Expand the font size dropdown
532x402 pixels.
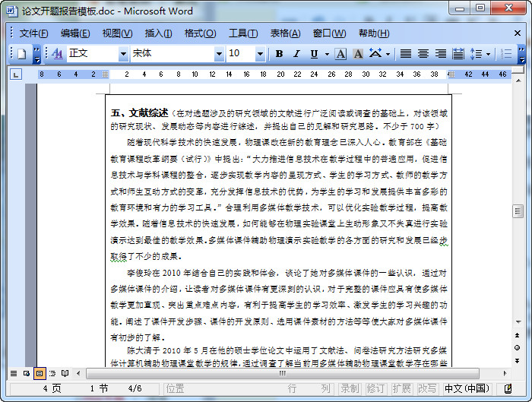260,54
